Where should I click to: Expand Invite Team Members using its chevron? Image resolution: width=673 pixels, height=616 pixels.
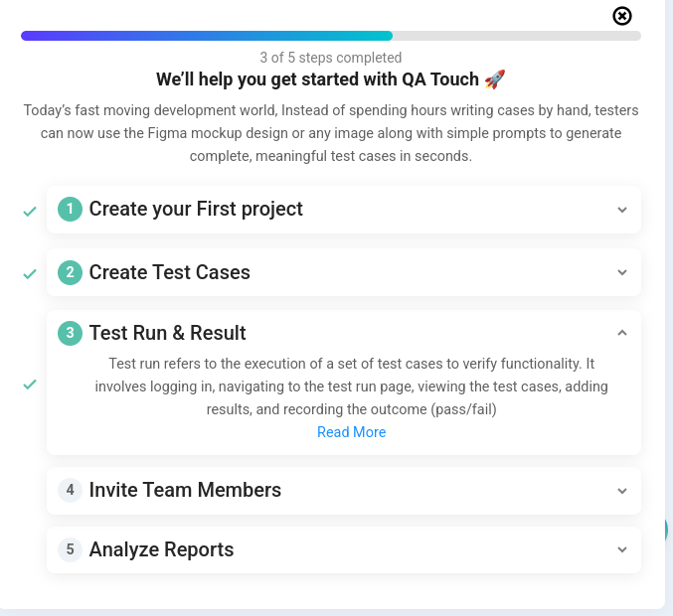[x=622, y=491]
